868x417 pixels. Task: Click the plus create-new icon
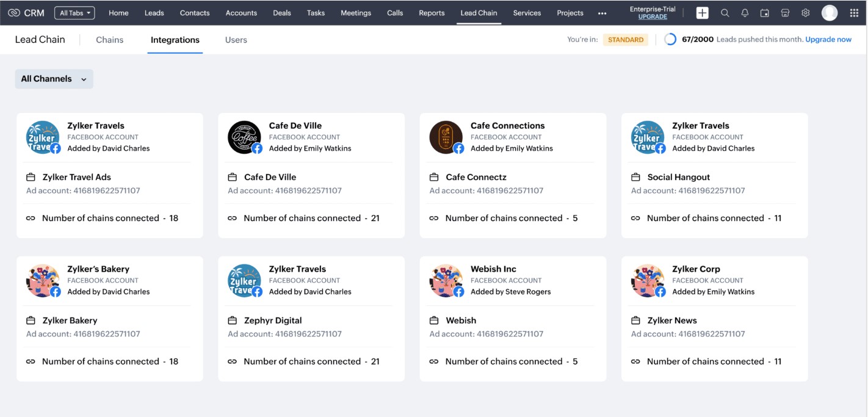703,13
